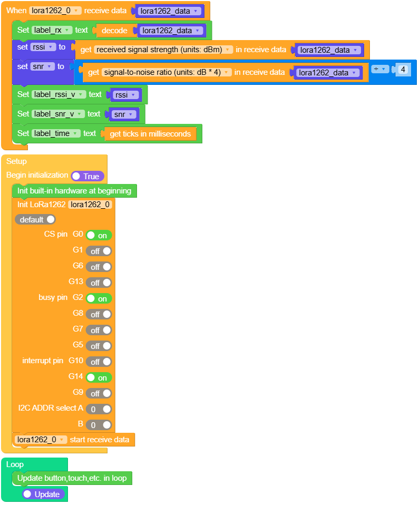
Task: Edit lora1262_0 name in Init LoRa1262
Action: point(90,205)
